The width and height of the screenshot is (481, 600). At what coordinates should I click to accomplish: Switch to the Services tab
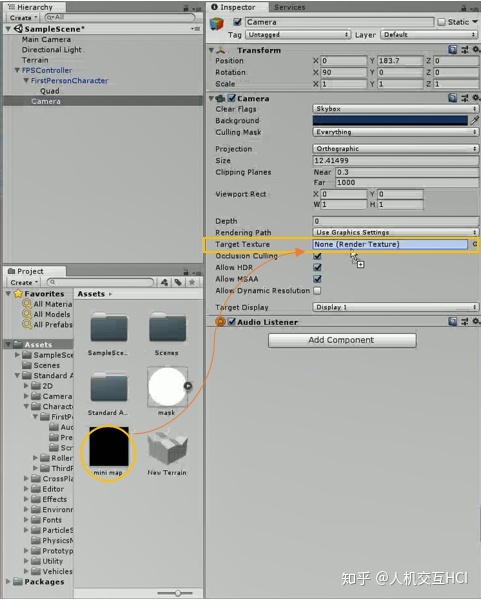(289, 7)
